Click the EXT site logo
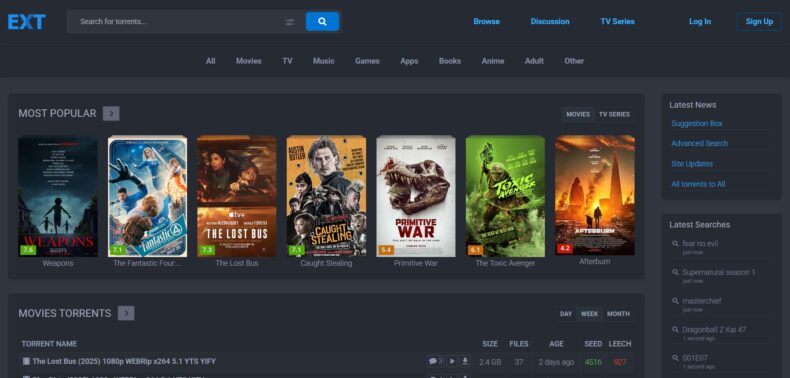 26,22
